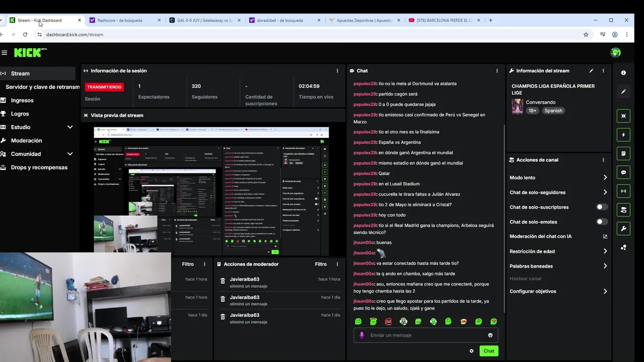This screenshot has height=362, width=644.
Task: Click the 18+ tag
Action: click(x=532, y=111)
